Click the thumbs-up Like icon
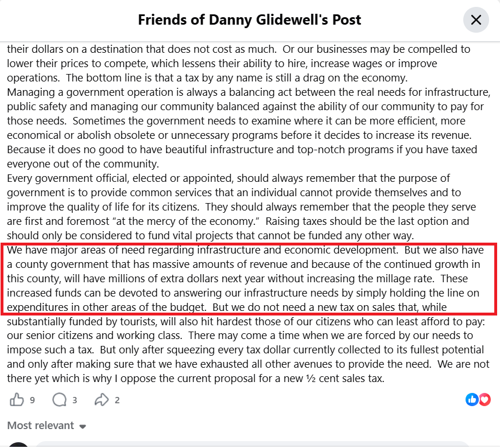The height and width of the screenshot is (448, 500). [x=17, y=400]
